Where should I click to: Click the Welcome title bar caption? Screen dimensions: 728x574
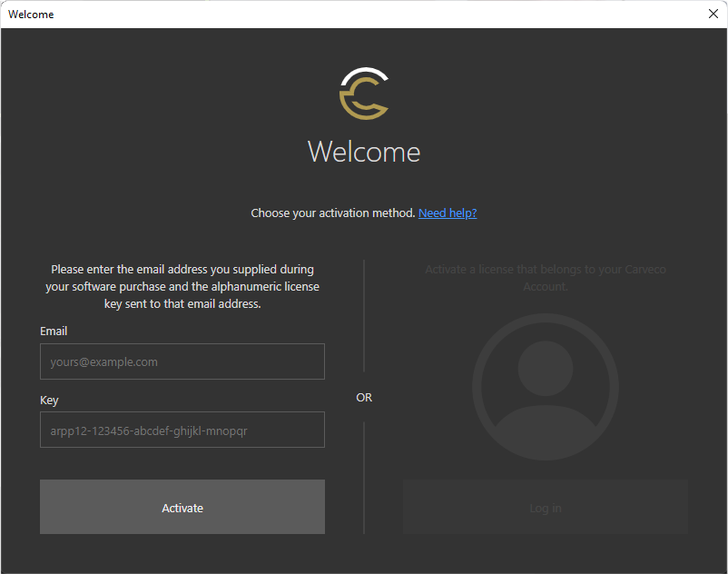click(31, 15)
